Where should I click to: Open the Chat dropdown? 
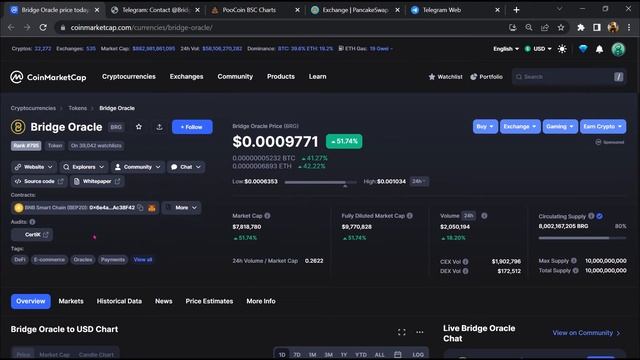pyautogui.click(x=186, y=167)
